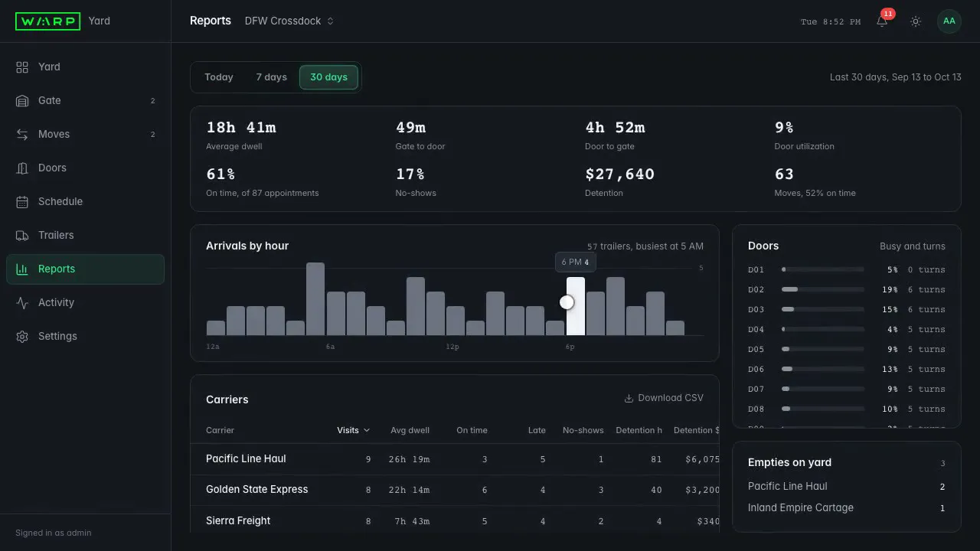Sort table by No-shows header

(583, 430)
